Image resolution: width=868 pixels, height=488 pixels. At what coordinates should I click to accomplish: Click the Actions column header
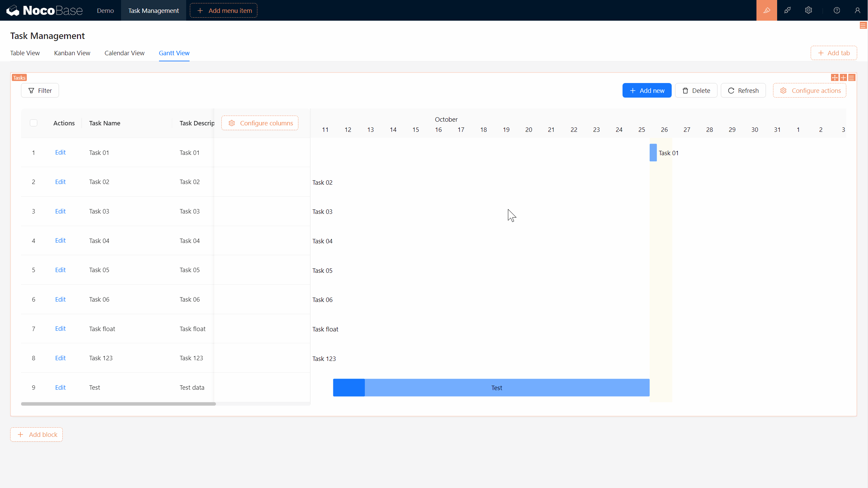click(64, 123)
